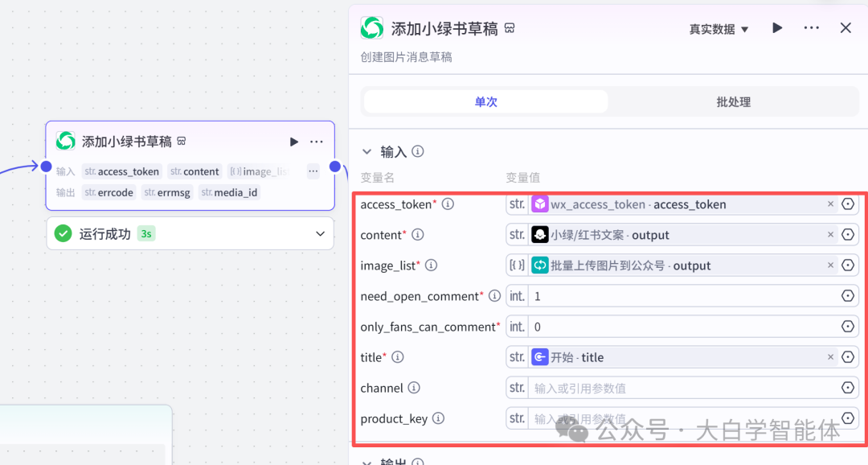Click the canvas node title 添加小绿书草稿
Image resolution: width=868 pixels, height=465 pixels.
pyautogui.click(x=127, y=142)
